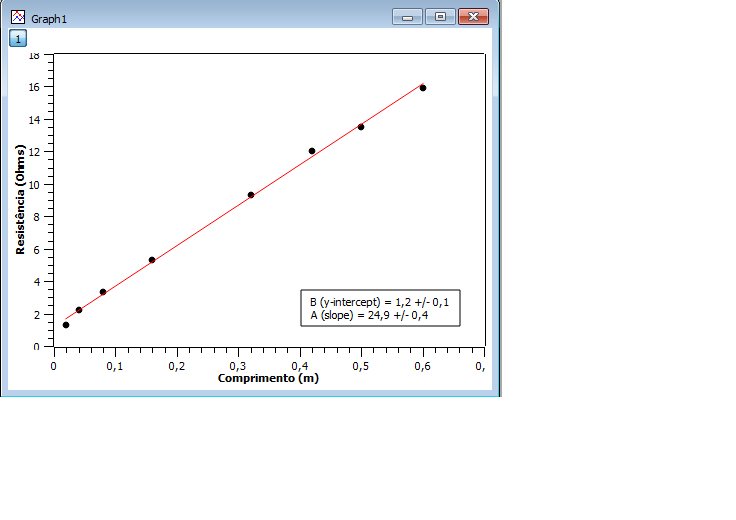Select the Comprimento (m) axis title
This screenshot has width=736, height=520.
click(x=268, y=378)
